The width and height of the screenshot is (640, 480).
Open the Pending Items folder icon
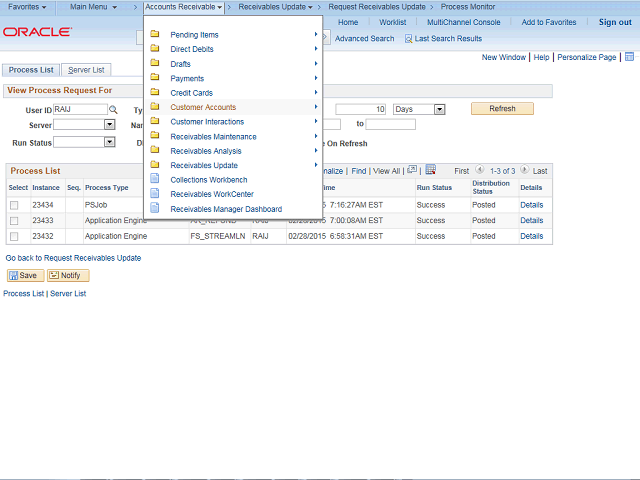click(x=155, y=34)
